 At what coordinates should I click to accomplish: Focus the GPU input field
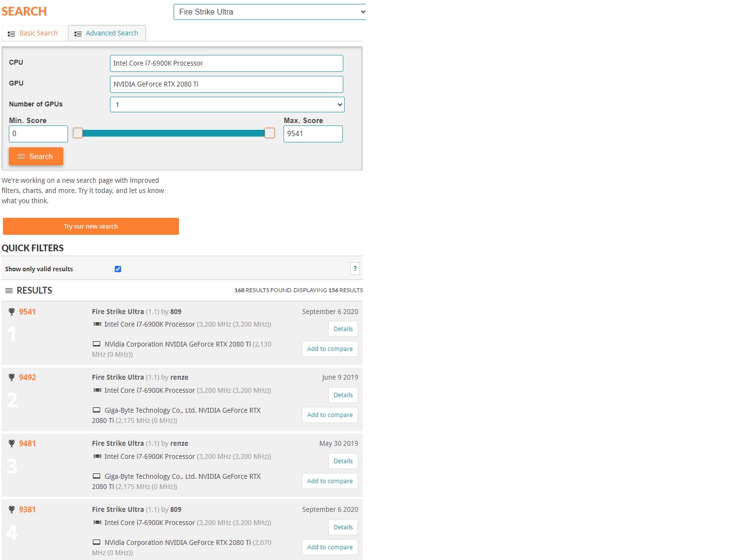[227, 84]
